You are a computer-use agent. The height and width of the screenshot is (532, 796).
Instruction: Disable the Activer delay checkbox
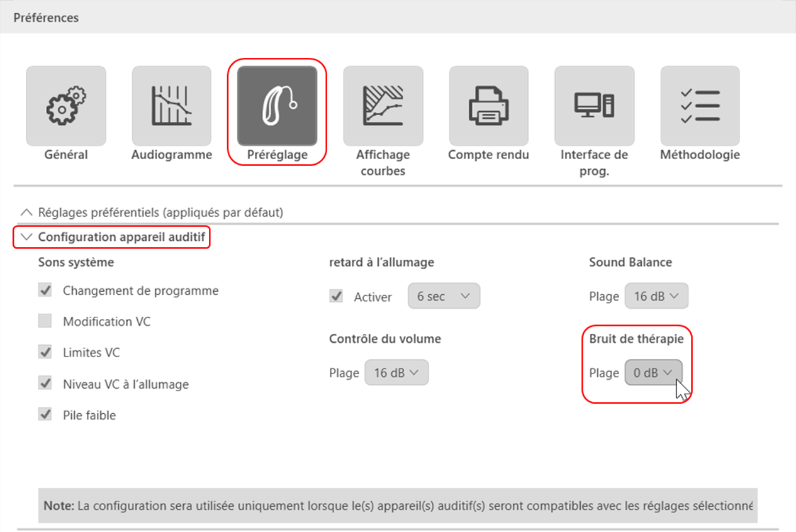click(335, 296)
